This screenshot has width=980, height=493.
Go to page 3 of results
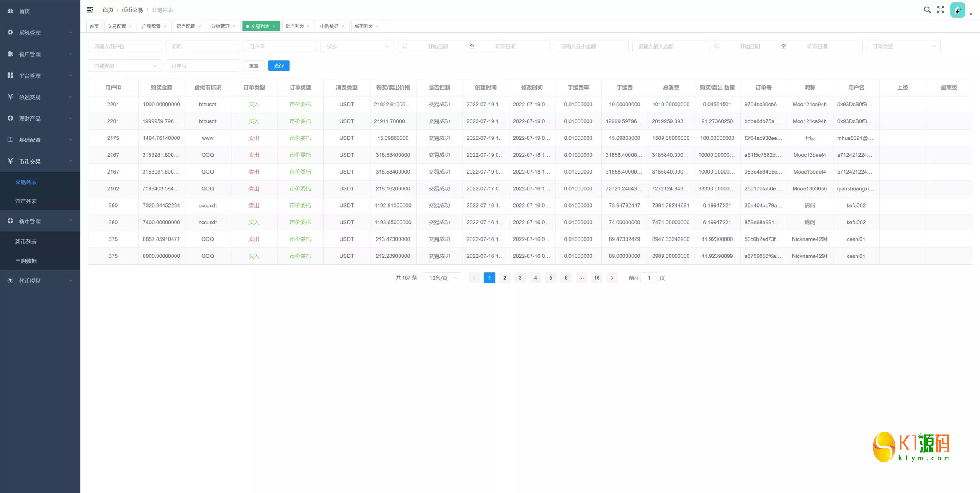click(520, 278)
